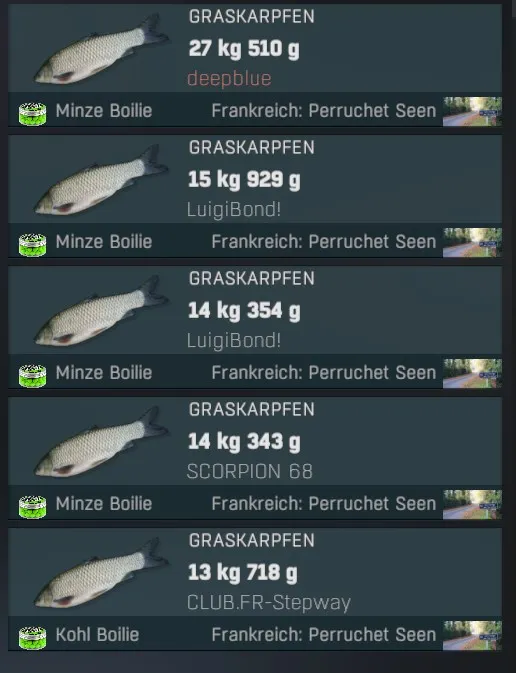
Task: Select the green boilie jar icon under the 14 kg 354 g catch
Action: (33, 376)
